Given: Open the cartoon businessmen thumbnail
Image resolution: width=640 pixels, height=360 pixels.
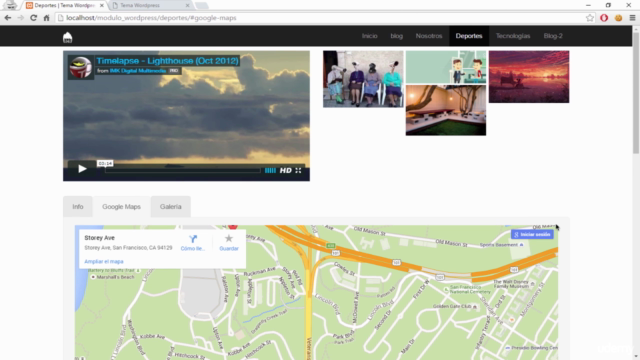Looking at the screenshot, I should coord(446,67).
